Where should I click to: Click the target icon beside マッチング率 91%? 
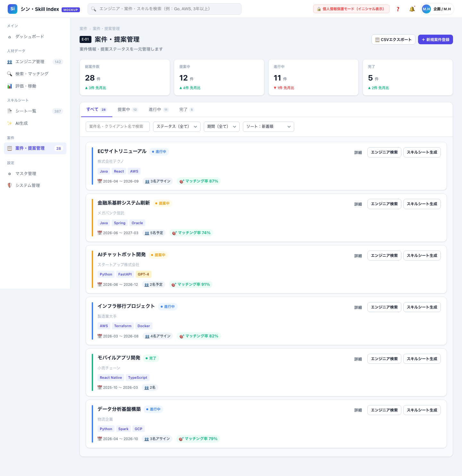click(x=174, y=285)
